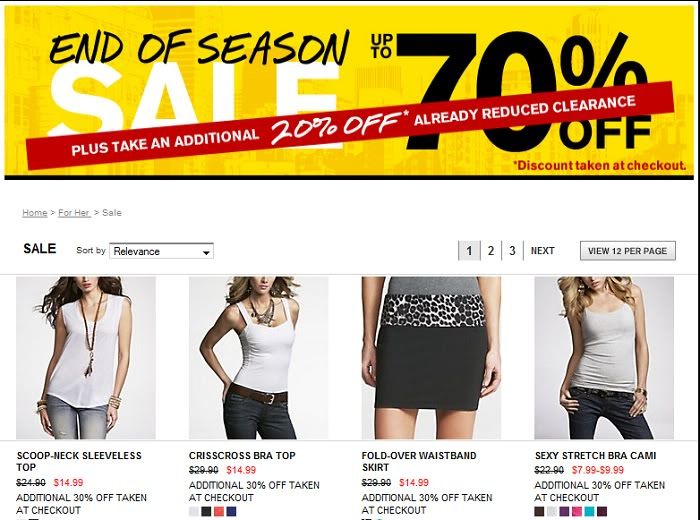
Task: Click View 12 Per Page button
Action: click(x=628, y=251)
